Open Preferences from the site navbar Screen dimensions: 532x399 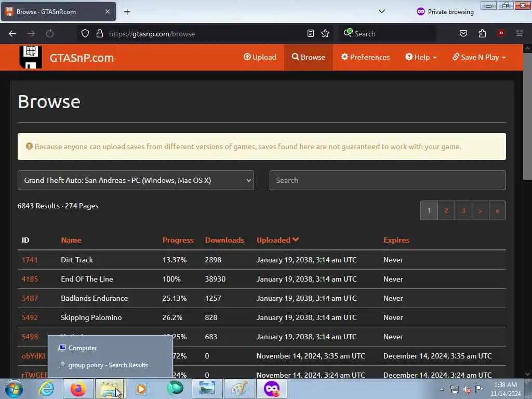[365, 57]
